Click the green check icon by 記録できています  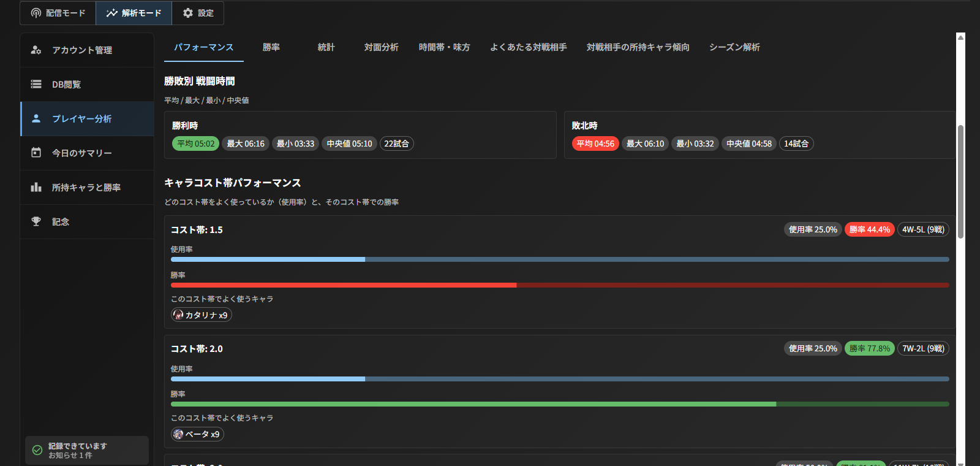pos(37,450)
